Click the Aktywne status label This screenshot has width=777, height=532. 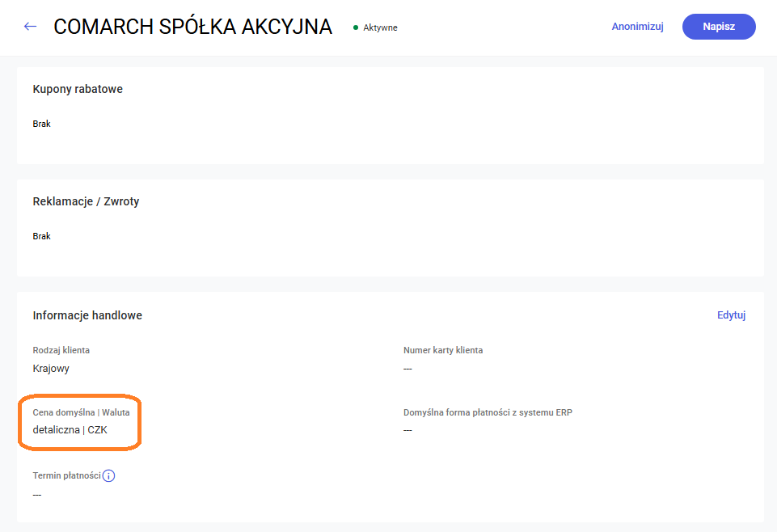pos(380,27)
